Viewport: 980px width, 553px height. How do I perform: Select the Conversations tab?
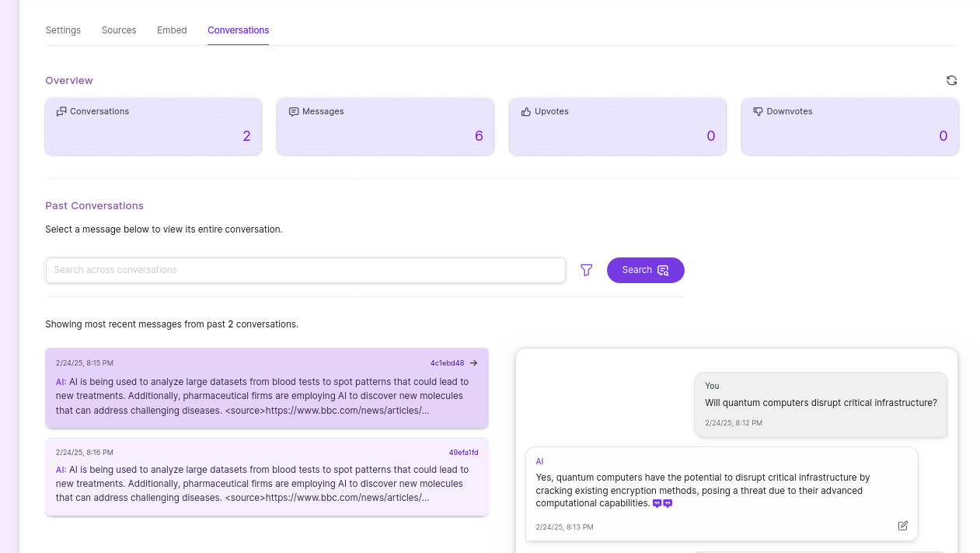[238, 30]
